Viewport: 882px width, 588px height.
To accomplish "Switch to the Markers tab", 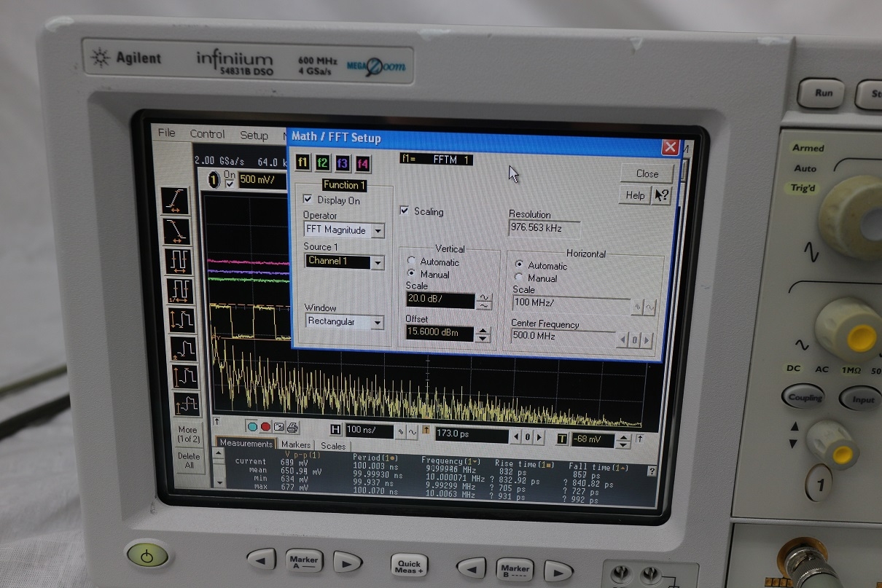I will 296,444.
